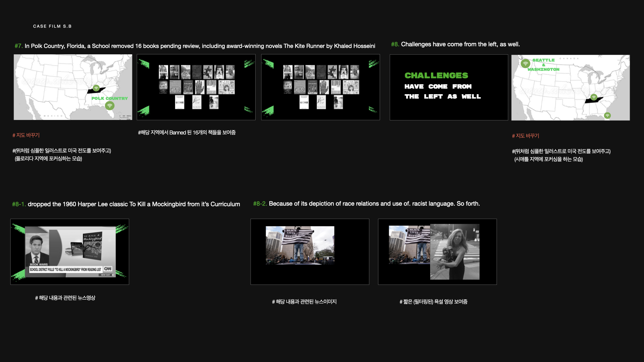Viewport: 644px width, 362px height.
Task: Select the Black Lives Matter flag image frame
Action: coord(310,252)
